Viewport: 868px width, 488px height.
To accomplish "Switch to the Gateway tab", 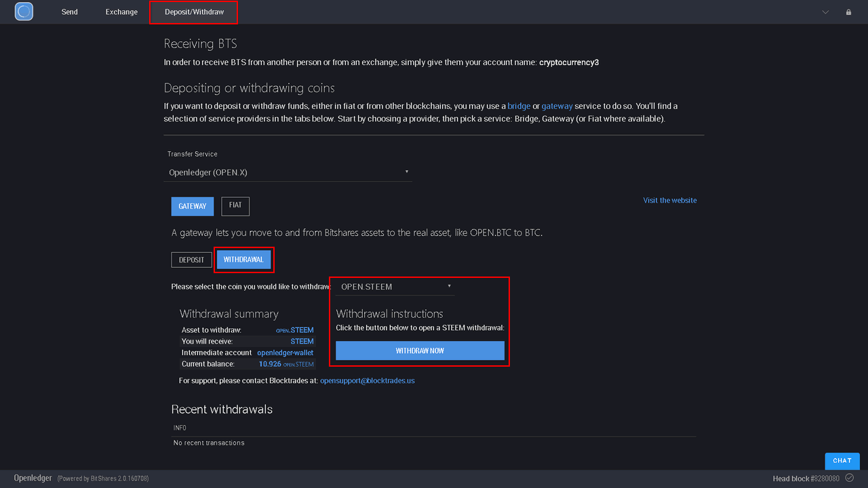I will click(193, 206).
